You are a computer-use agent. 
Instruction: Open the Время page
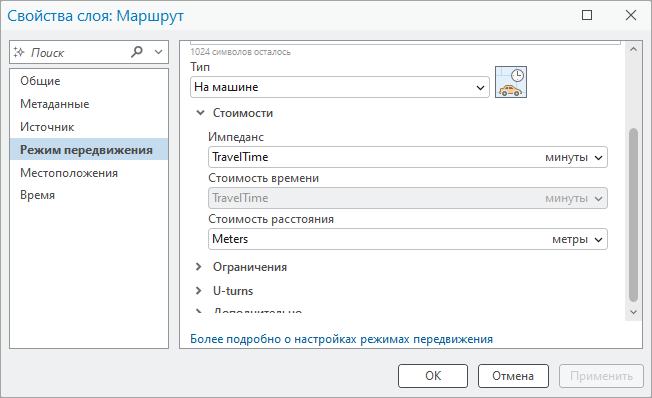89,195
